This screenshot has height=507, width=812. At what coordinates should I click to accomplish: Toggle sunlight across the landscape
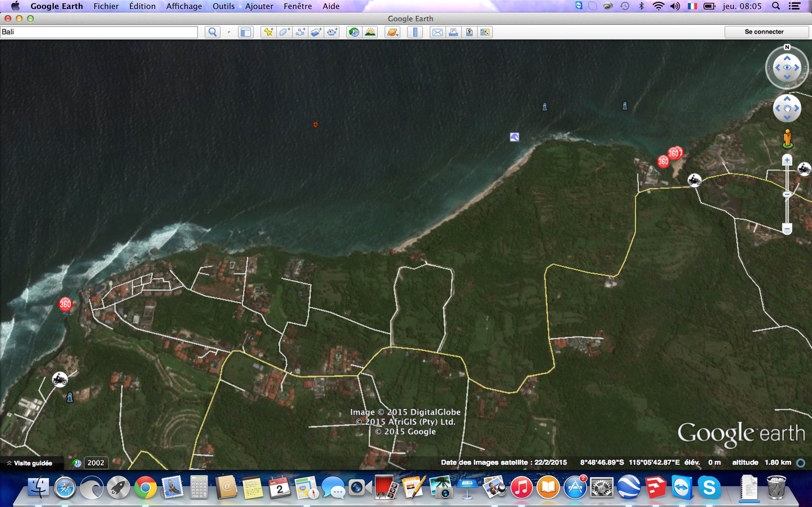click(x=370, y=32)
